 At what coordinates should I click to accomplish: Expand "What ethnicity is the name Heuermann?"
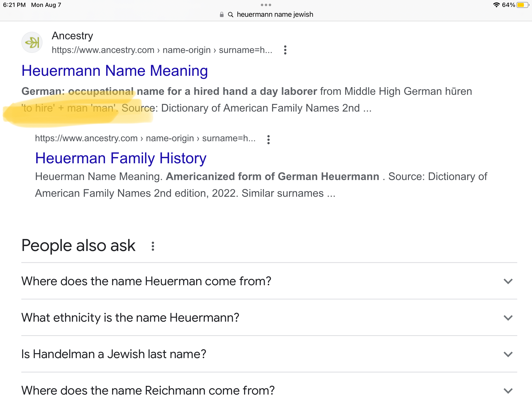tap(269, 317)
